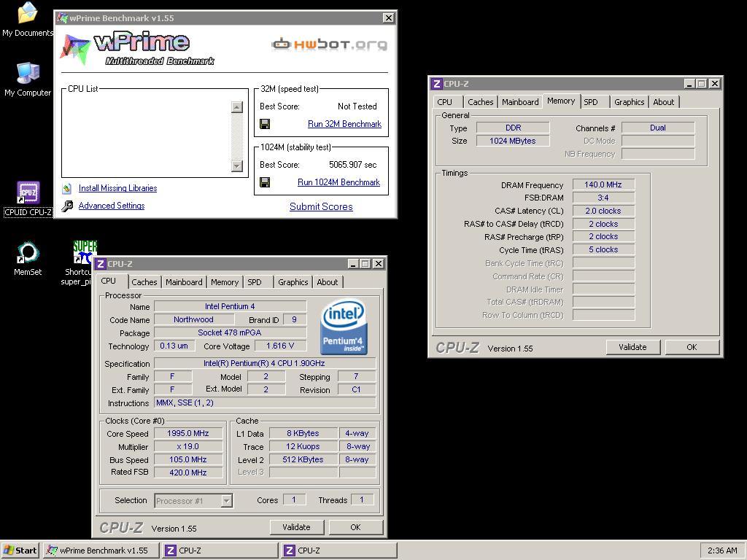
Task: Minimize the CPU-Z Memory window
Action: click(689, 84)
